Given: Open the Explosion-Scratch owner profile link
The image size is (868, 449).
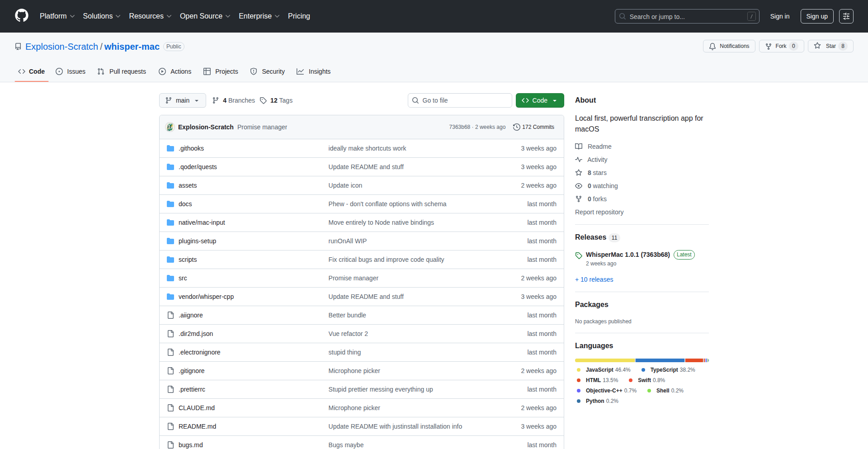Looking at the screenshot, I should 61,47.
